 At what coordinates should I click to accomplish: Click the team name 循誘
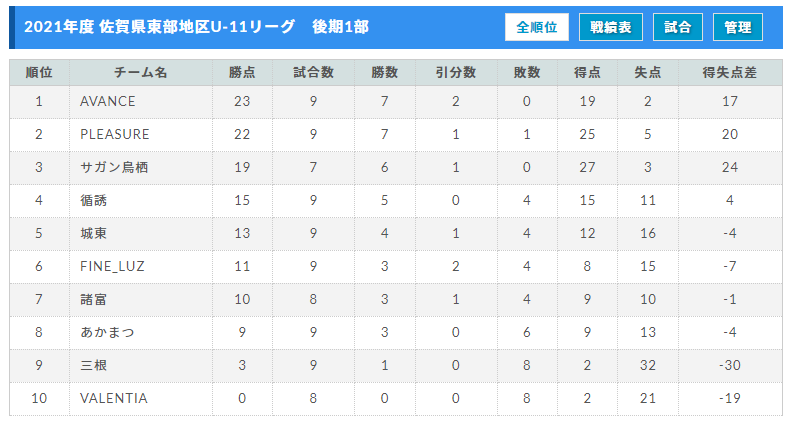pyautogui.click(x=94, y=201)
